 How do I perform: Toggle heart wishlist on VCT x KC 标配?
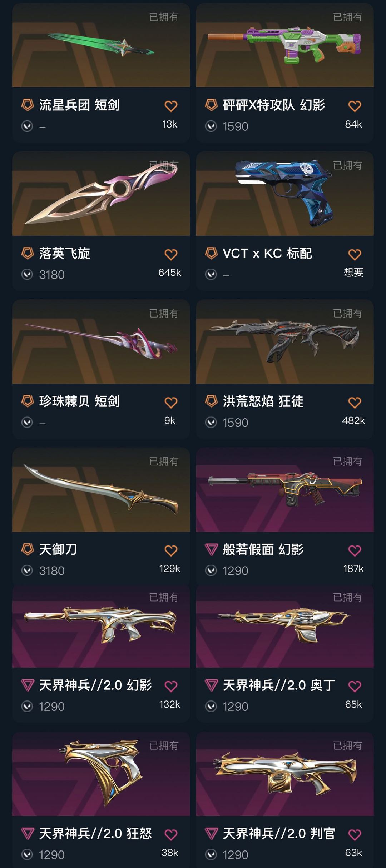click(x=355, y=254)
